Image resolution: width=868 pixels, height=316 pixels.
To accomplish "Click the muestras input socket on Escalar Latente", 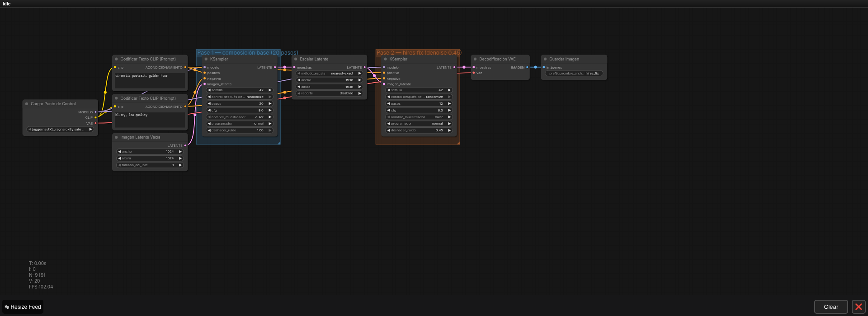I will click(294, 67).
